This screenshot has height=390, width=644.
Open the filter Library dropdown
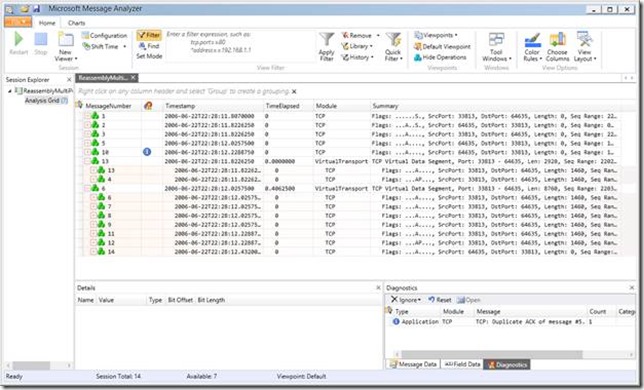(x=357, y=46)
